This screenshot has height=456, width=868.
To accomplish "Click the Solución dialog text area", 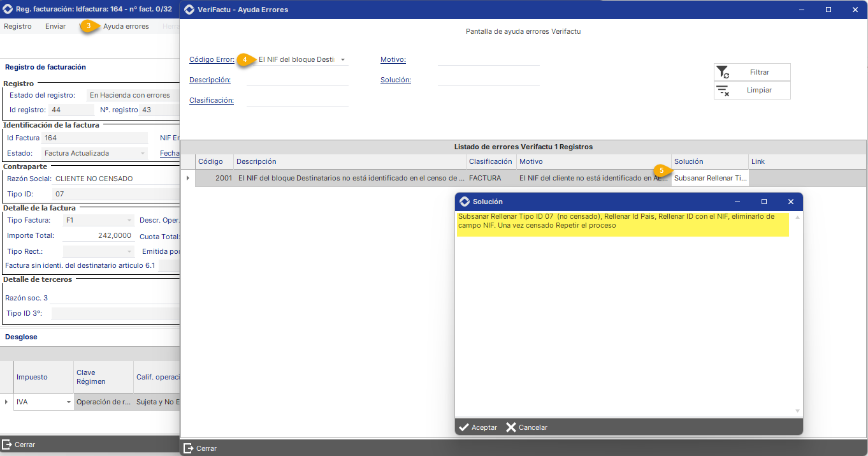I will click(x=625, y=314).
